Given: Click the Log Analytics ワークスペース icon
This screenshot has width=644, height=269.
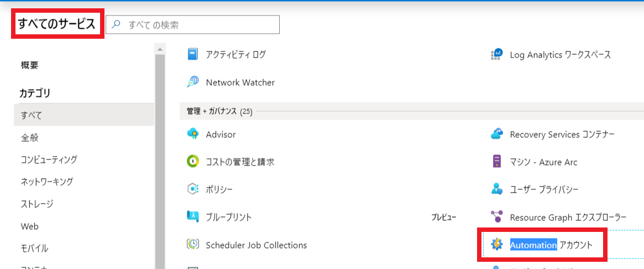Looking at the screenshot, I should click(497, 54).
